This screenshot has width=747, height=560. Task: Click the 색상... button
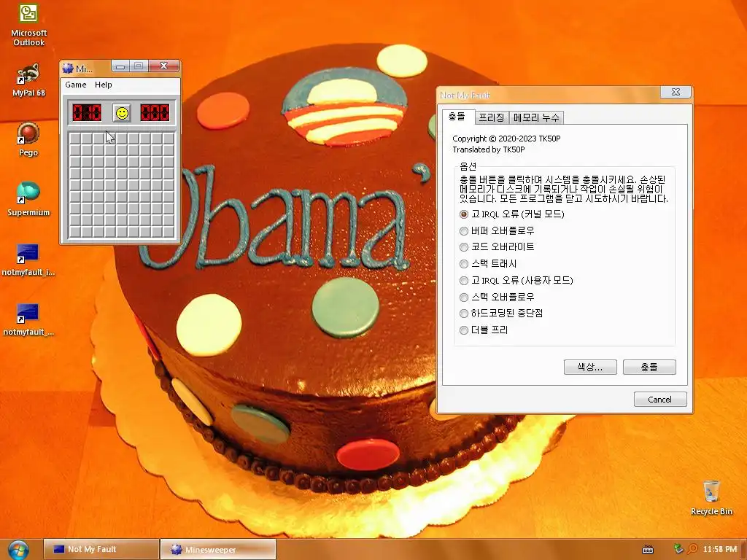pos(590,367)
